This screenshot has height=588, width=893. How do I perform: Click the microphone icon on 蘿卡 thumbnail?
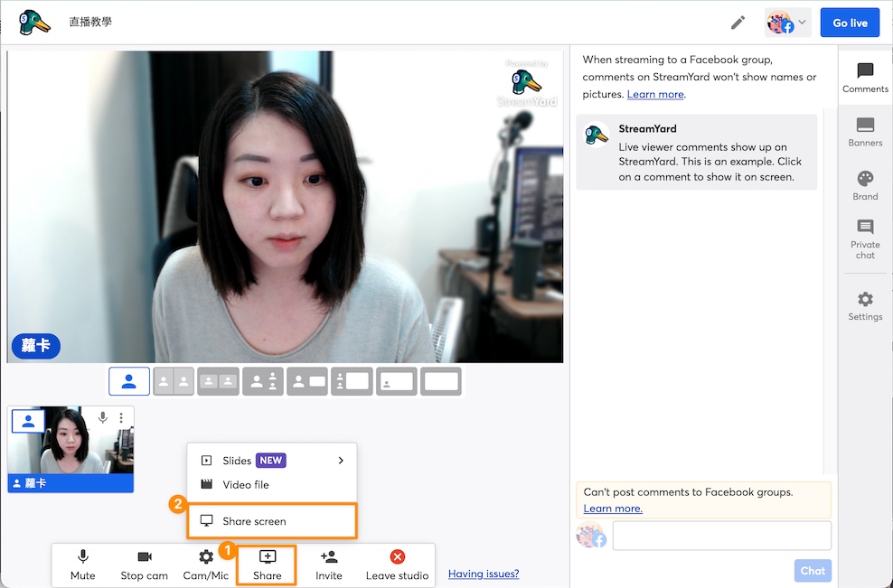(x=103, y=418)
